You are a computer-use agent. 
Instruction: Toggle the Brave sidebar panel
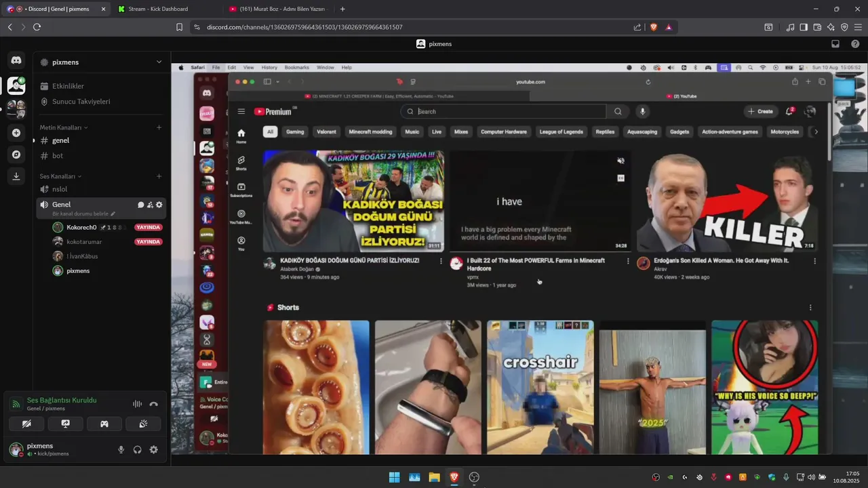click(804, 27)
